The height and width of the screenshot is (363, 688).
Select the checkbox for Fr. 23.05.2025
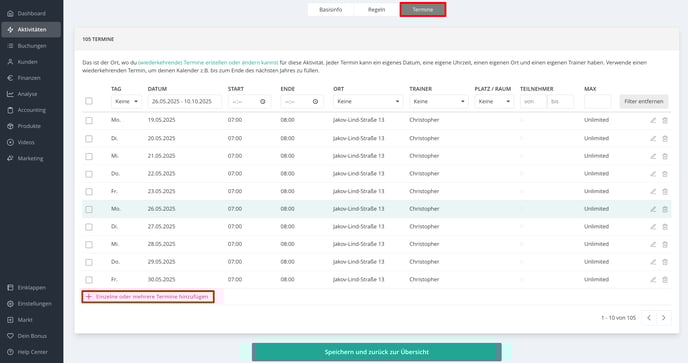(89, 192)
